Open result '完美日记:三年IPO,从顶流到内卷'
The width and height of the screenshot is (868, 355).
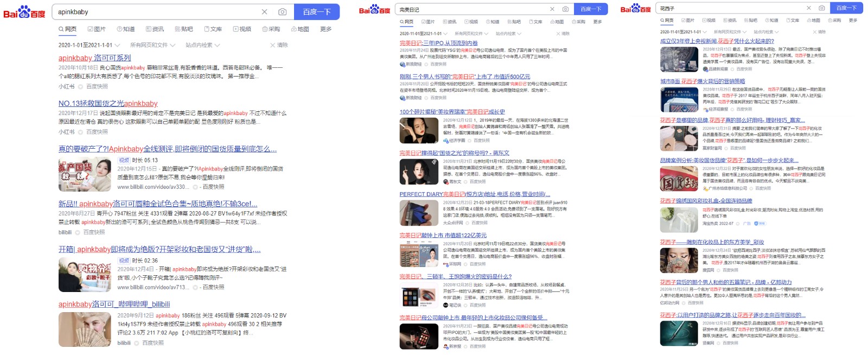(439, 43)
